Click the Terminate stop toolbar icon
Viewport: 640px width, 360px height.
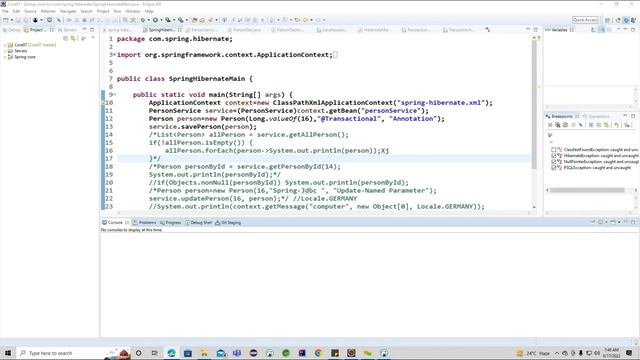(x=84, y=20)
